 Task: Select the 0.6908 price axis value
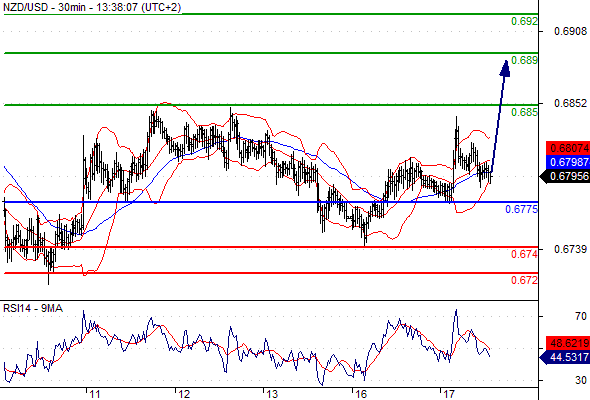[x=570, y=31]
